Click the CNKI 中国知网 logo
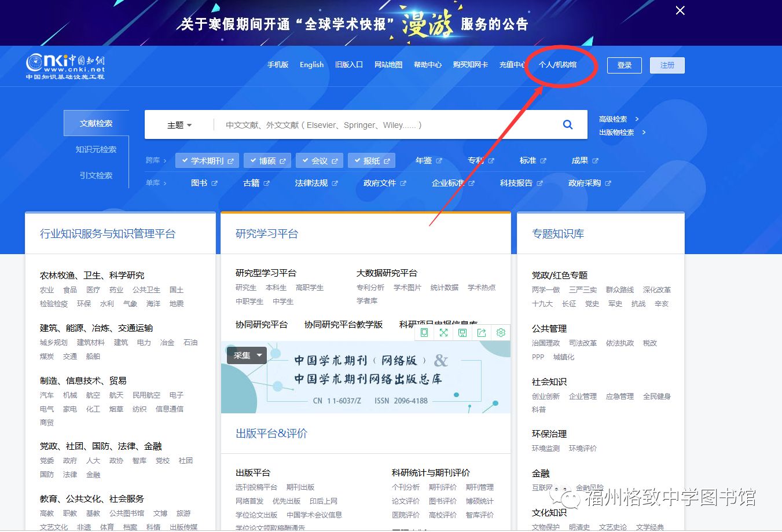Screen dimensions: 782x532 (x=65, y=67)
